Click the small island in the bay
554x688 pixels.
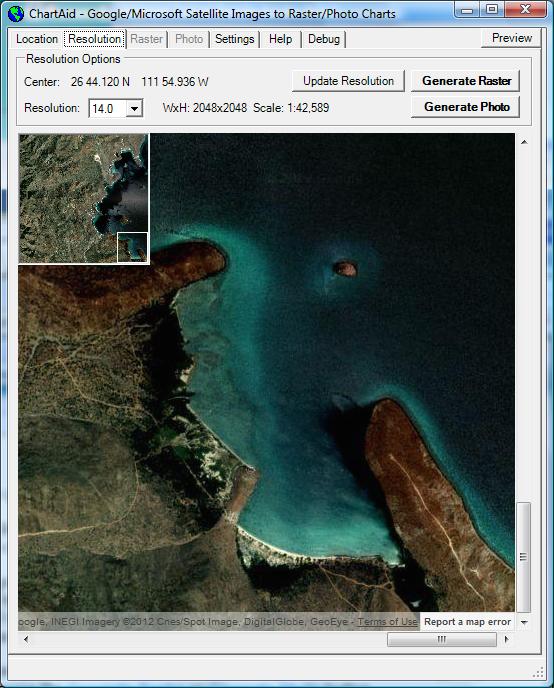coord(345,268)
